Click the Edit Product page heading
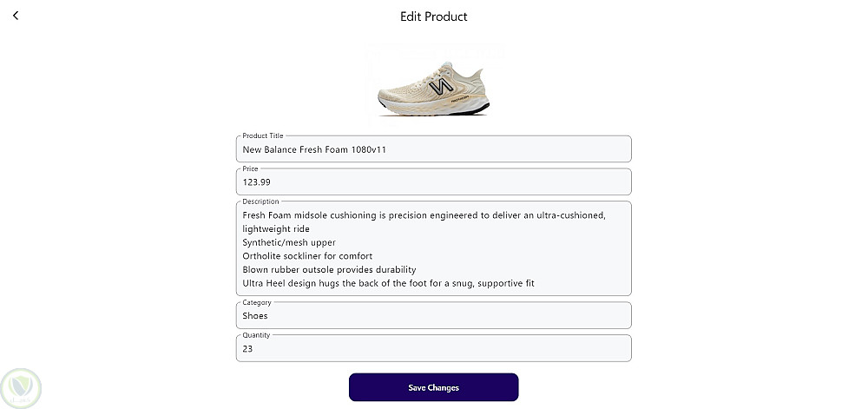 (433, 16)
